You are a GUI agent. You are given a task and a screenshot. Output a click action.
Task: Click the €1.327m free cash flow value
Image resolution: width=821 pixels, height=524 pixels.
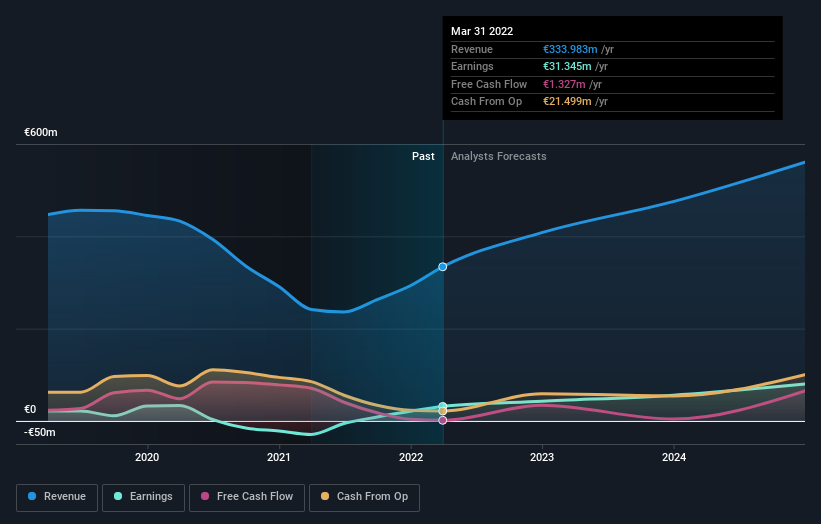click(564, 84)
